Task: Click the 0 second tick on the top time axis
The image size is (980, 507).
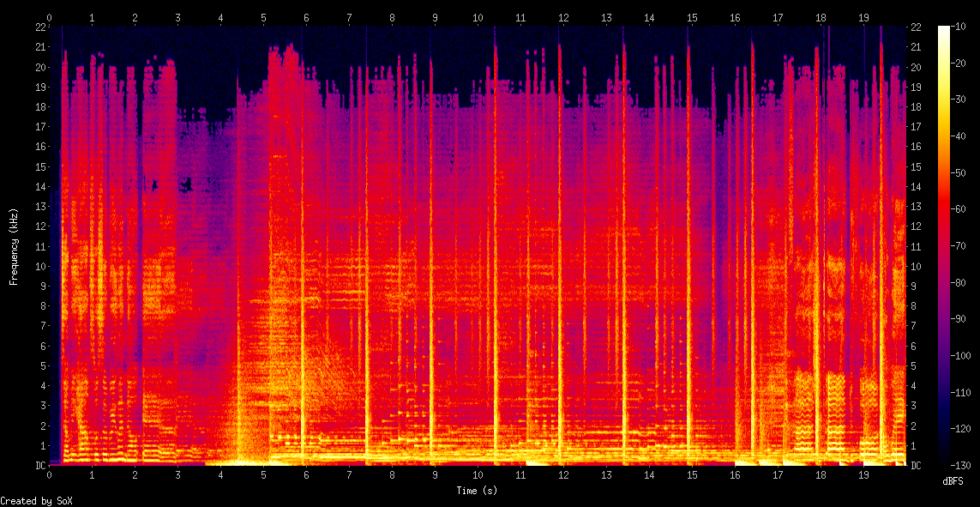Action: pos(50,18)
